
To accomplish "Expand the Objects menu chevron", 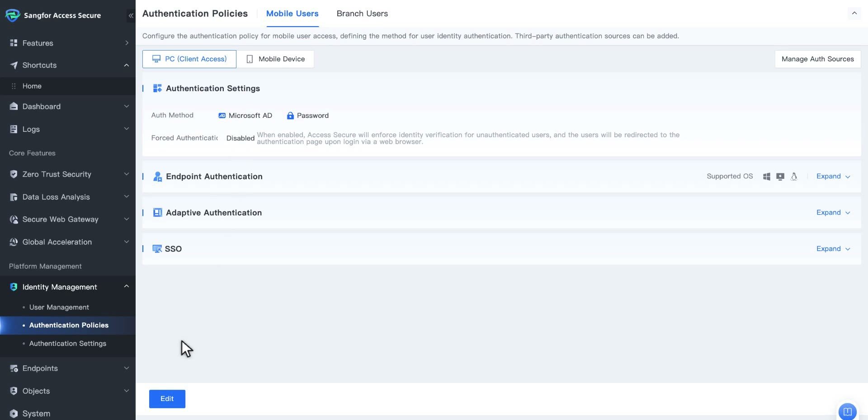I will (127, 391).
